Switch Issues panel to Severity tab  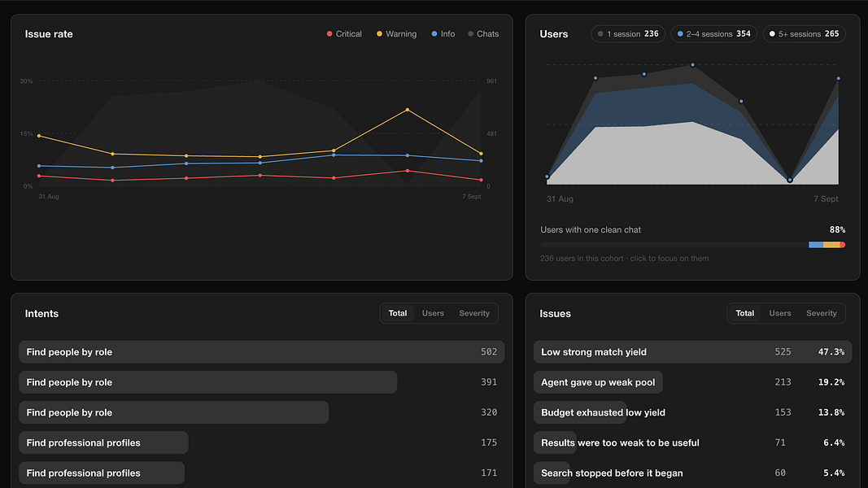tap(822, 313)
